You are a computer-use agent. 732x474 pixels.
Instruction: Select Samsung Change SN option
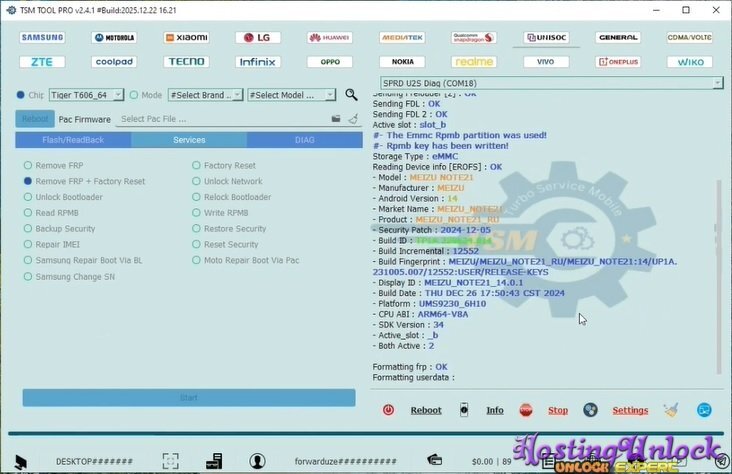coord(70,277)
